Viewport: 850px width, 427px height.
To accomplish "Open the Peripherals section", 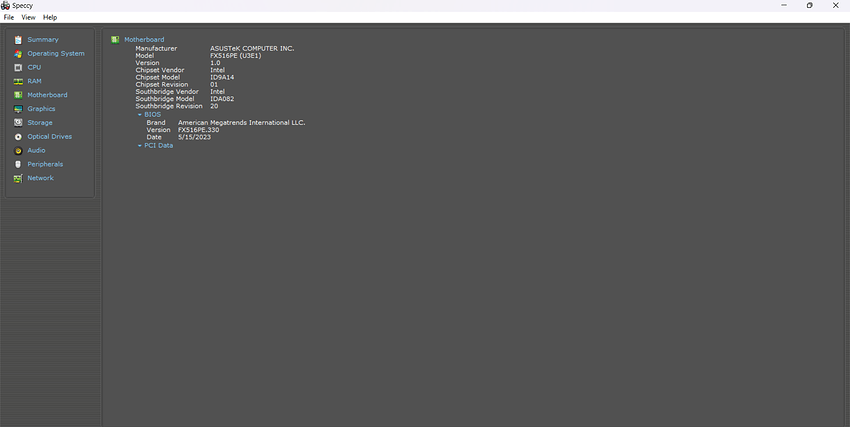I will (45, 164).
